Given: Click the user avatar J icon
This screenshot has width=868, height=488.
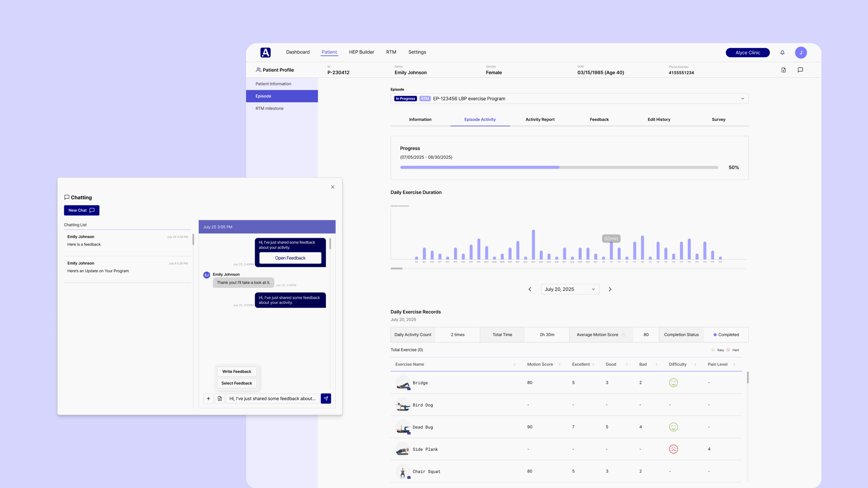Looking at the screenshot, I should 801,53.
